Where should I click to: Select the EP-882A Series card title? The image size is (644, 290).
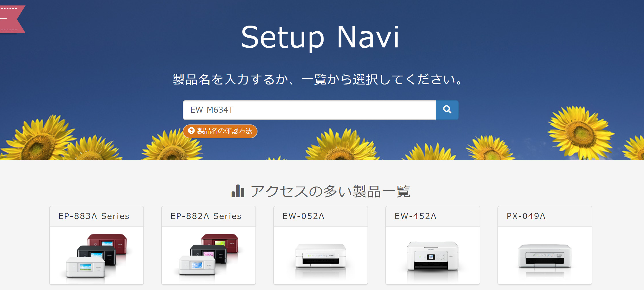[206, 216]
